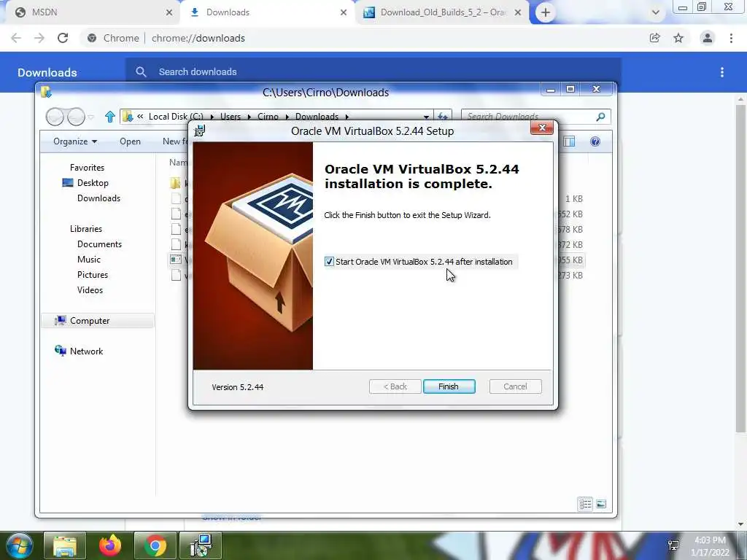The height and width of the screenshot is (560, 747).
Task: Switch to Download_Old_Builds_5_2 Chrome tab
Action: [442, 12]
